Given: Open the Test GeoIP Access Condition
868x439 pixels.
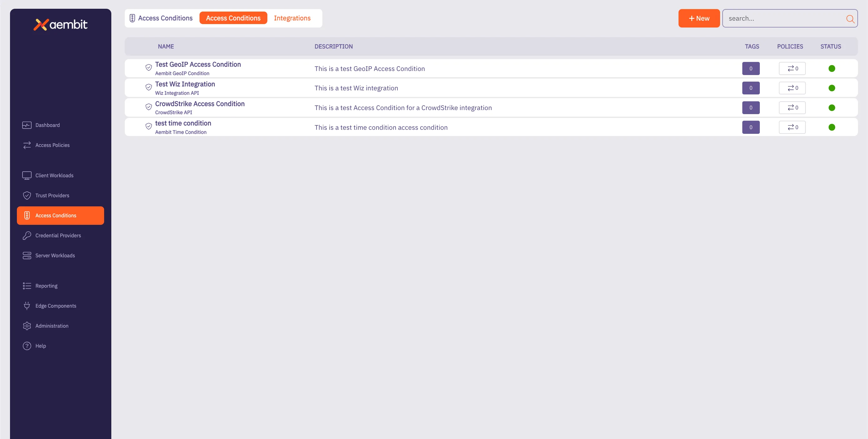Looking at the screenshot, I should 198,64.
